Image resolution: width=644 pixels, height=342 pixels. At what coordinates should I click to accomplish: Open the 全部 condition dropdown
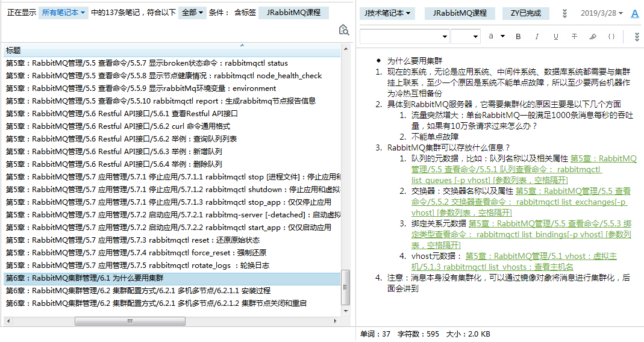tap(192, 13)
